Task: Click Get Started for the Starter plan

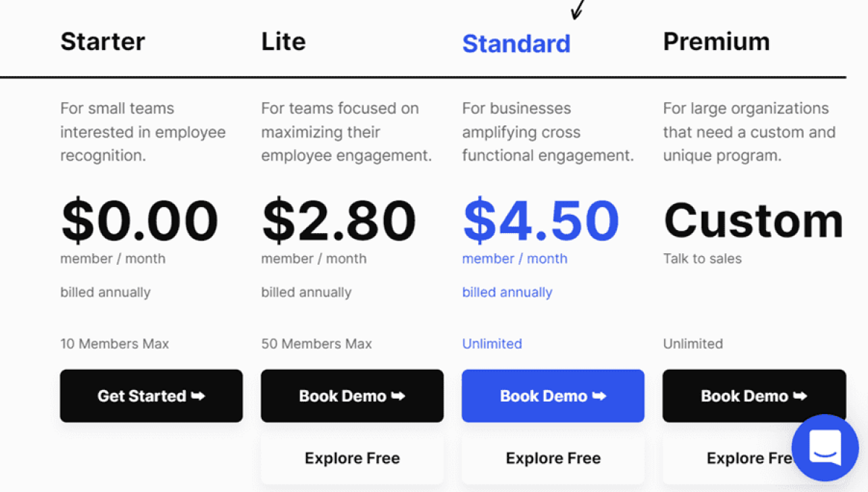Action: point(151,396)
